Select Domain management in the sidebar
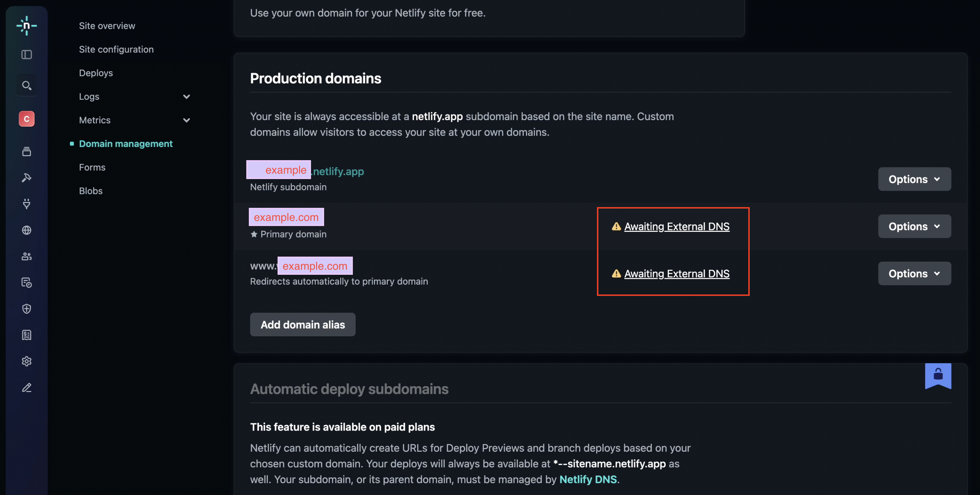The image size is (980, 495). pos(126,143)
